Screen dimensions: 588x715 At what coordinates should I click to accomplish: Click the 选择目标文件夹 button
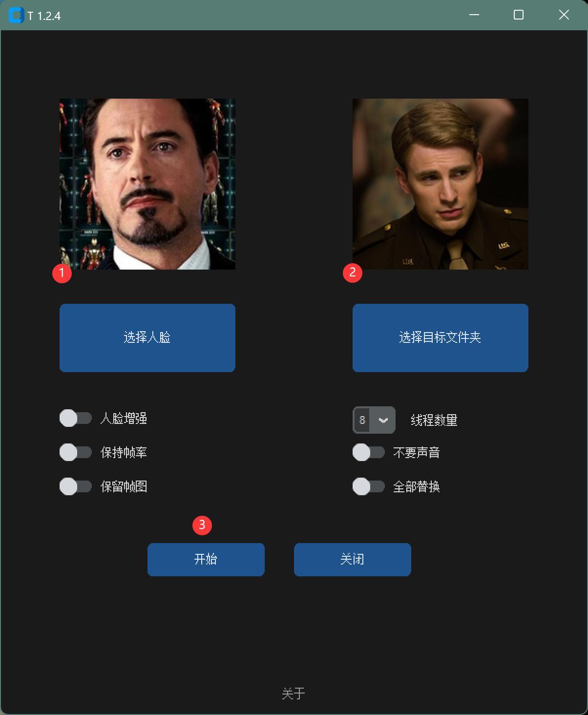click(x=441, y=338)
